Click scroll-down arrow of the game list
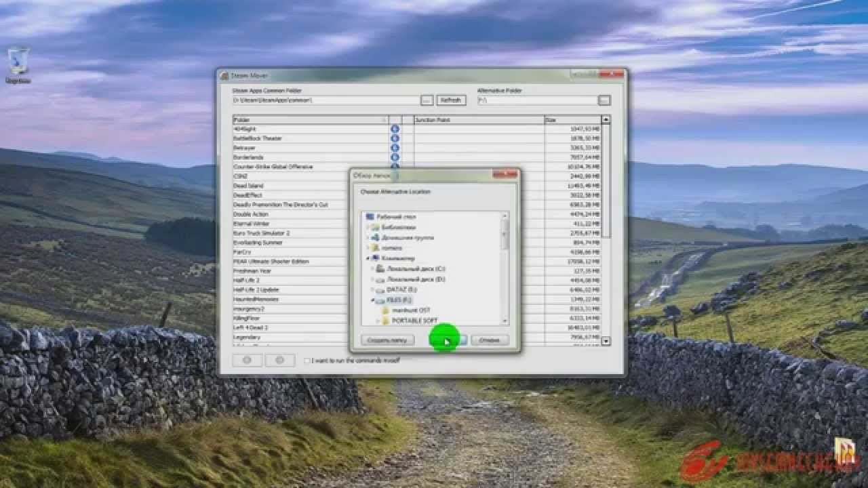 click(606, 342)
